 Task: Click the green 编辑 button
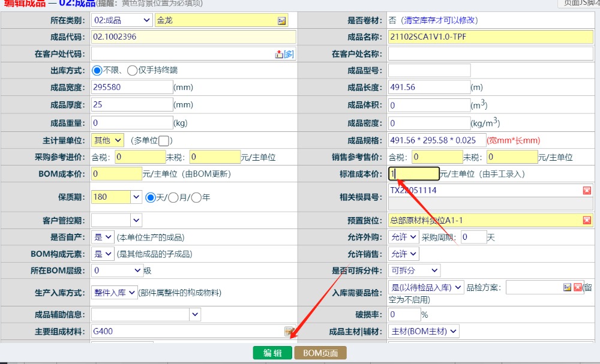[x=272, y=353]
